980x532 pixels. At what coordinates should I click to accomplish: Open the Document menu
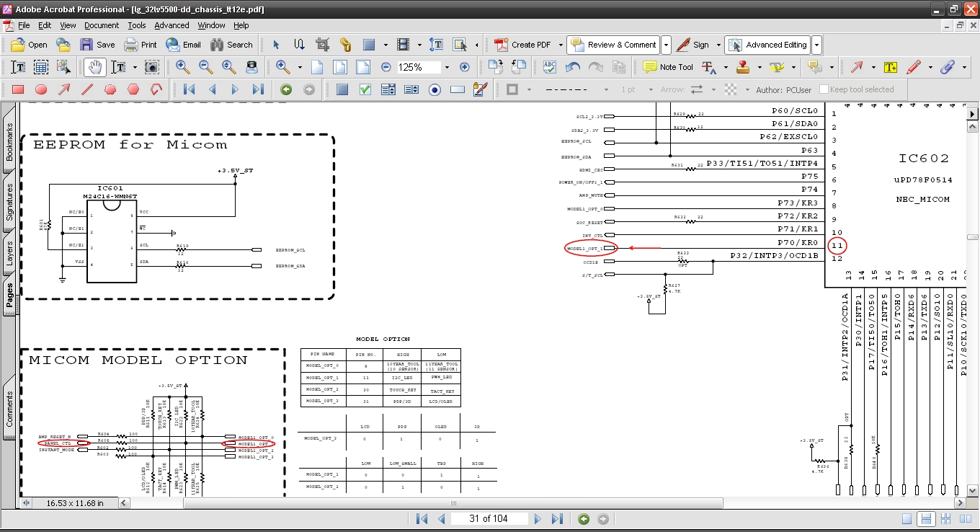click(x=102, y=25)
